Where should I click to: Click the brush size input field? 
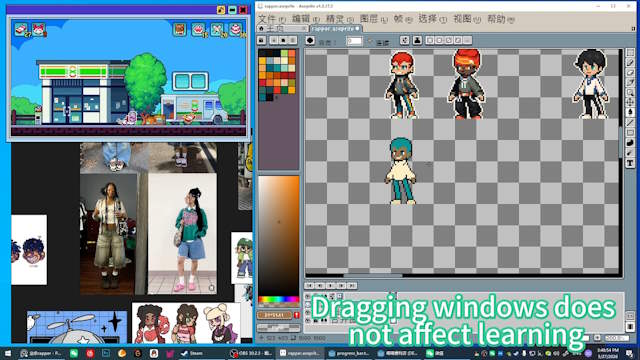(x=354, y=41)
